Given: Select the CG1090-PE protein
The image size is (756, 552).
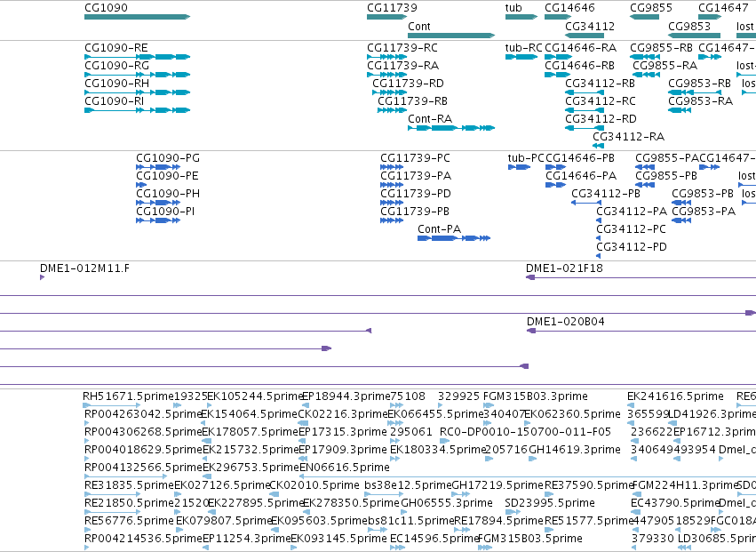Looking at the screenshot, I should click(x=141, y=185).
